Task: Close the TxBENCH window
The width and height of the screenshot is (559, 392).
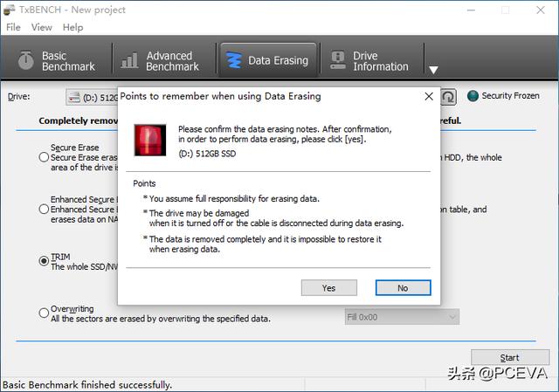Action: point(541,10)
